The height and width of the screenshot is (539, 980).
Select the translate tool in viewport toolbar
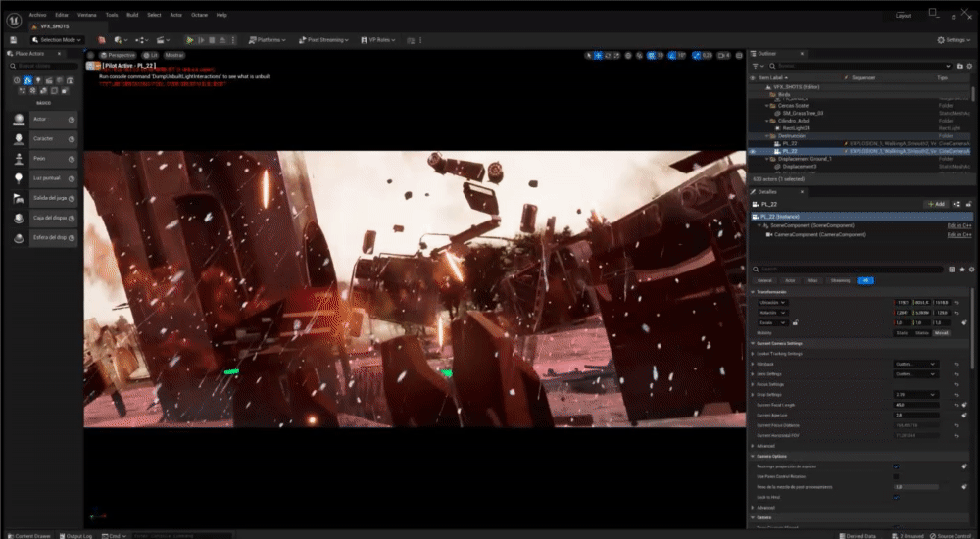coord(598,55)
